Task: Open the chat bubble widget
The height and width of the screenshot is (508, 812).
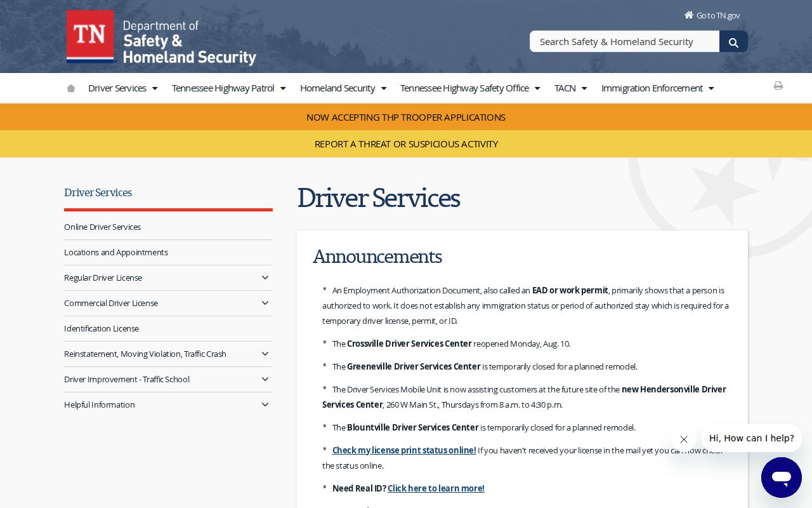Action: coord(782,478)
